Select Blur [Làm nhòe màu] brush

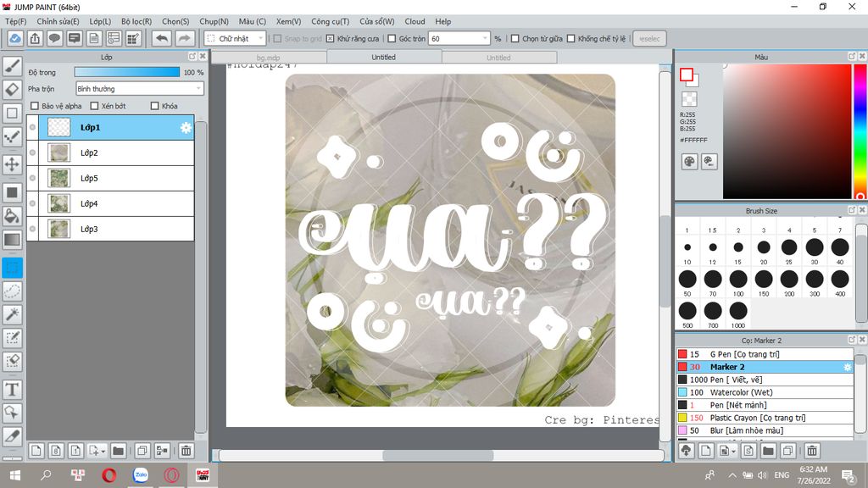[765, 430]
